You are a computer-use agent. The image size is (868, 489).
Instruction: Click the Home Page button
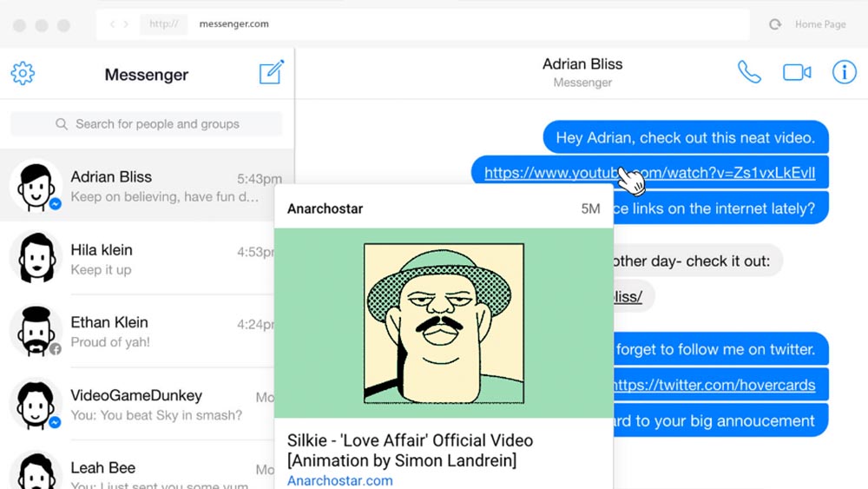click(819, 24)
